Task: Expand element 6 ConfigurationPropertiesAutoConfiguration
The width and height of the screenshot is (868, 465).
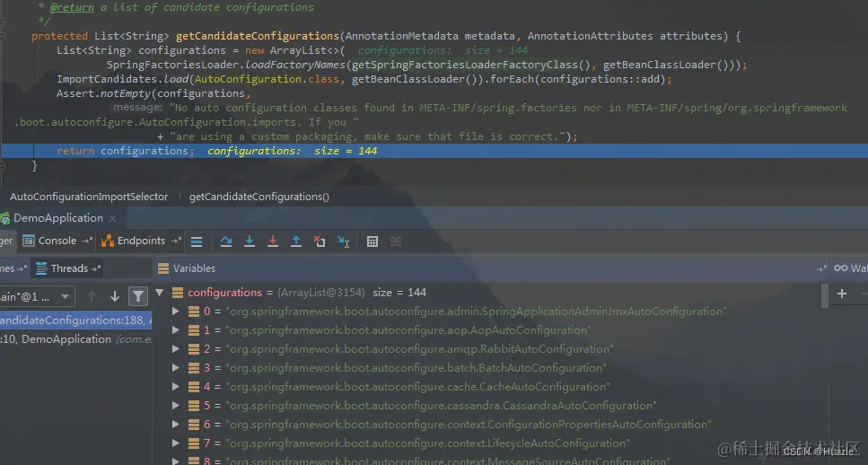Action: click(x=175, y=425)
